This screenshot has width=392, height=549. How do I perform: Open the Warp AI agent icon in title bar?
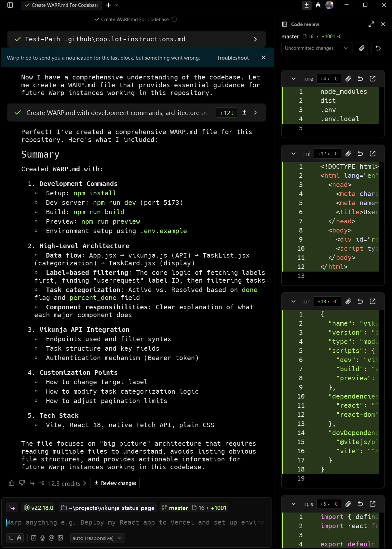(318, 5)
